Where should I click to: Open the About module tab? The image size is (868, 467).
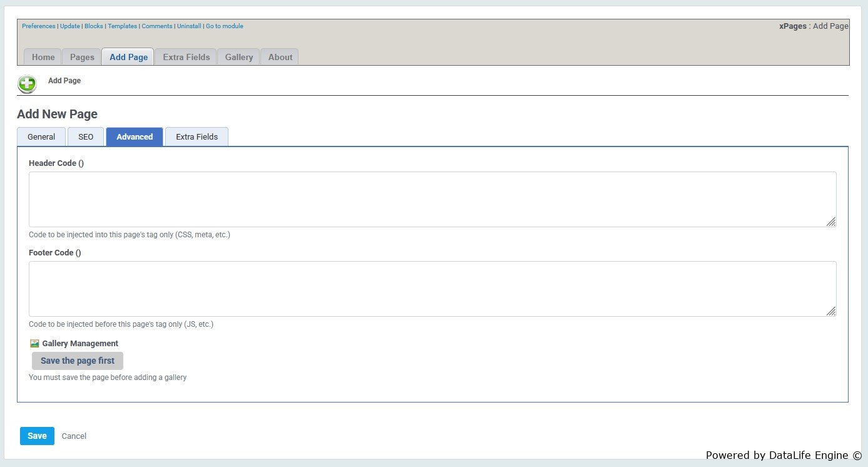pos(280,57)
